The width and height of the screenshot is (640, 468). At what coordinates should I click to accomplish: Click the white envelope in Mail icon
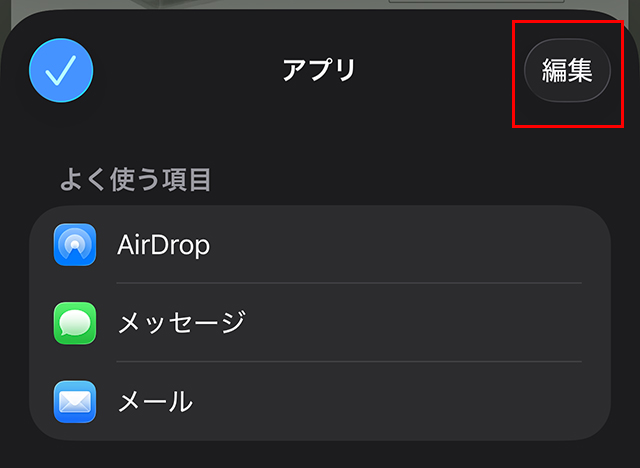coord(75,401)
